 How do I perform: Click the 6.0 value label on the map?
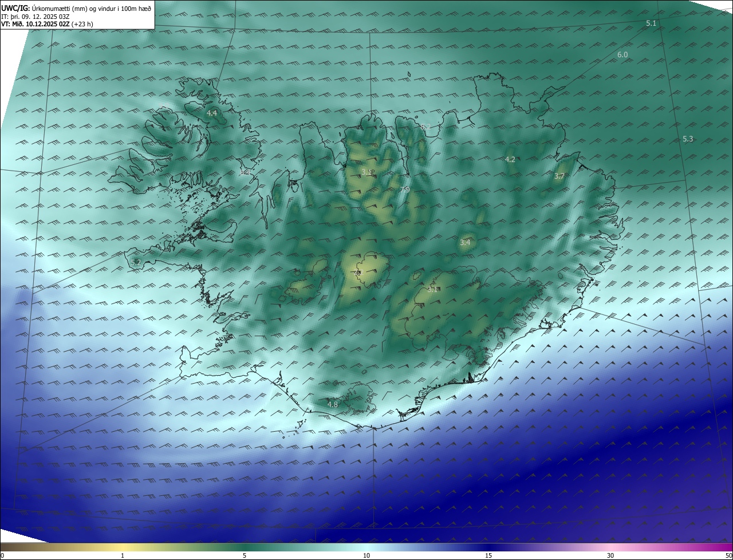(622, 55)
